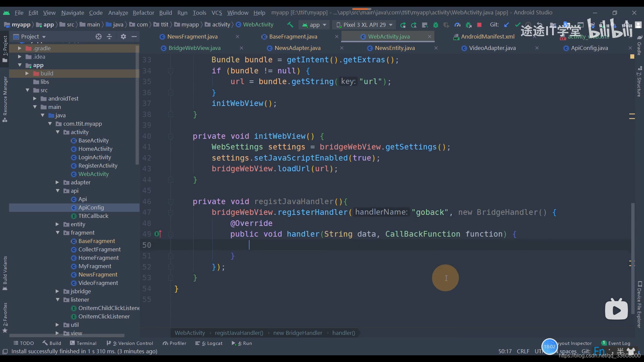Expand the jsbridge package
The image size is (644, 362).
pyautogui.click(x=57, y=291)
